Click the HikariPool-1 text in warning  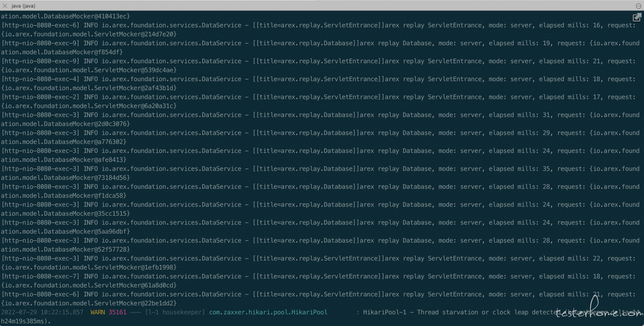384,312
